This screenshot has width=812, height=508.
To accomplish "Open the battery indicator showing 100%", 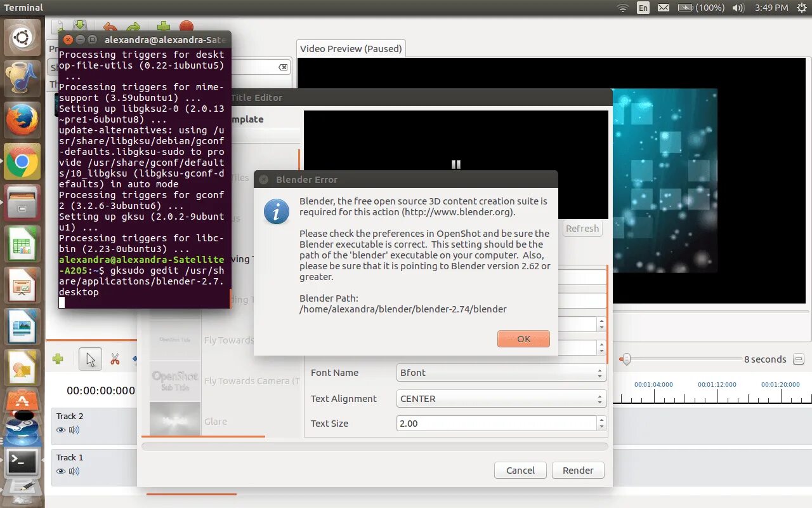I will pyautogui.click(x=701, y=8).
